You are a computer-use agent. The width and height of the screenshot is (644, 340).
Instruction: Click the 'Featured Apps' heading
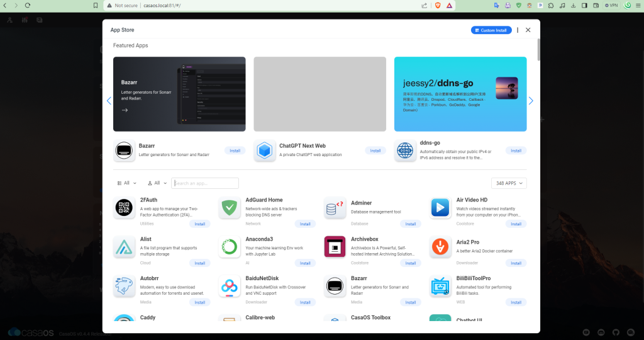(x=131, y=45)
